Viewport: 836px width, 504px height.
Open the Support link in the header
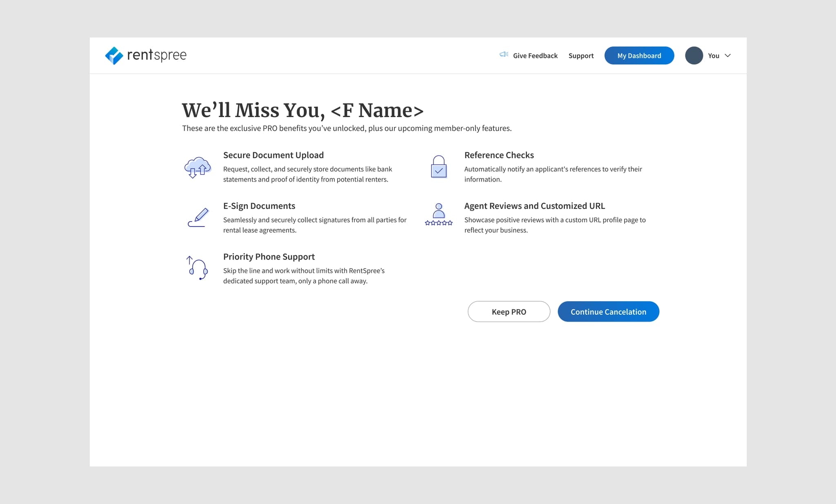(581, 56)
